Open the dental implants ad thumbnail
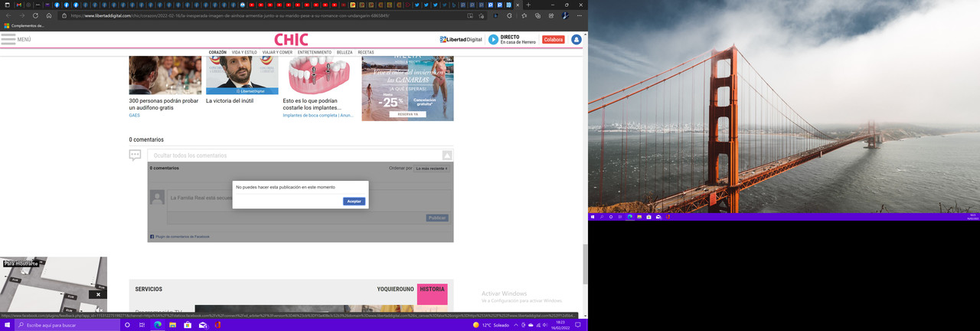The image size is (980, 331). [x=318, y=74]
